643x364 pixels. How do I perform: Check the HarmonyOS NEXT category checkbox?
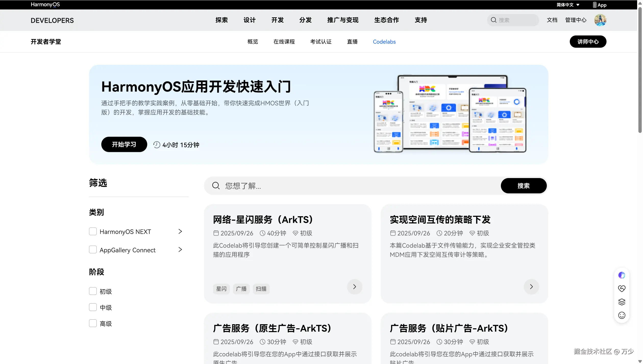[x=93, y=231]
